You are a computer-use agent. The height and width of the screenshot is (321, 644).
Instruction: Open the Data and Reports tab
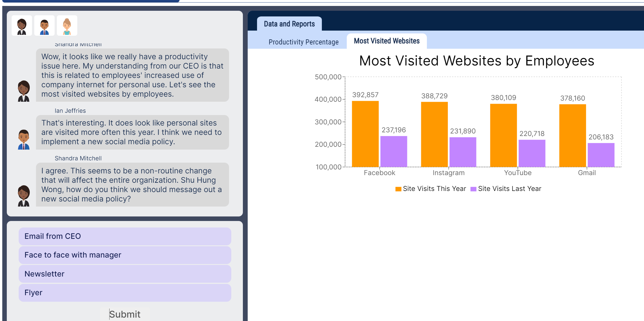click(289, 24)
